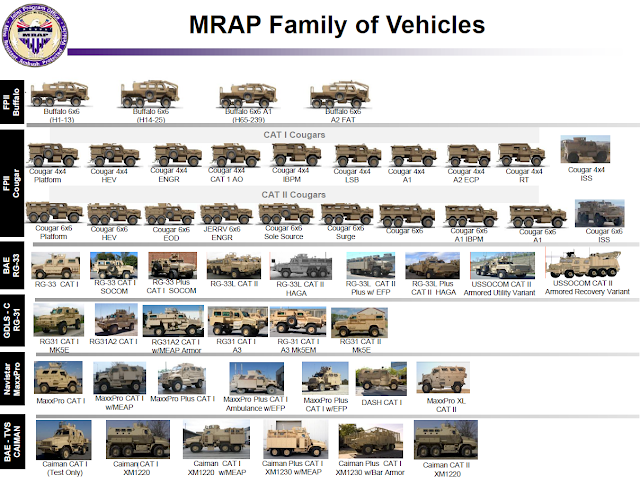Screen dimensions: 640x483
Task: View the MaxxPro CAT I photo
Action: (x=58, y=378)
